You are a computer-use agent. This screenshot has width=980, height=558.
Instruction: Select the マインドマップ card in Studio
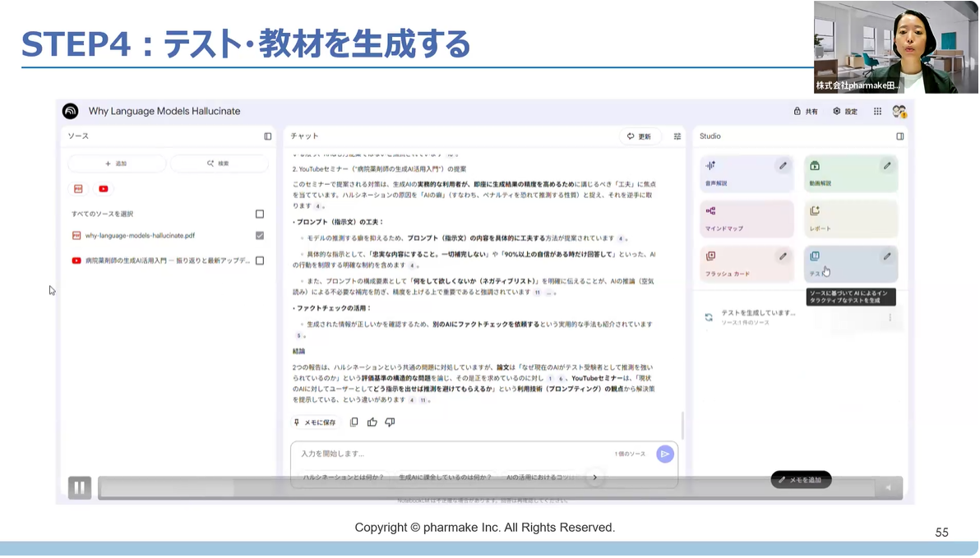point(747,219)
